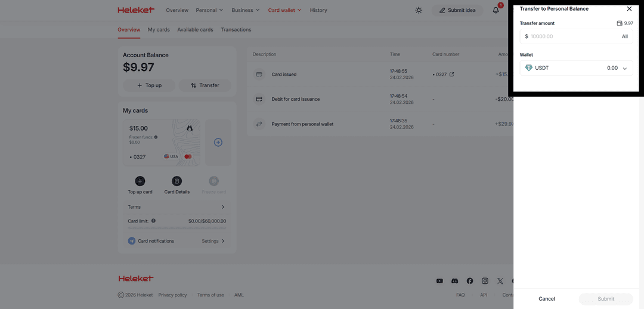644x309 pixels.
Task: Click All to transfer full amount
Action: (624, 36)
